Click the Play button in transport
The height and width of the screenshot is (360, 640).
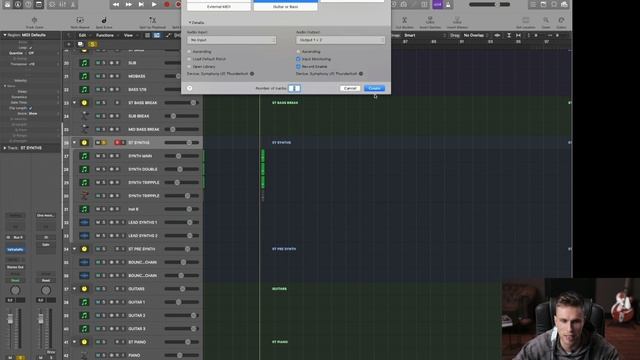[154, 4]
